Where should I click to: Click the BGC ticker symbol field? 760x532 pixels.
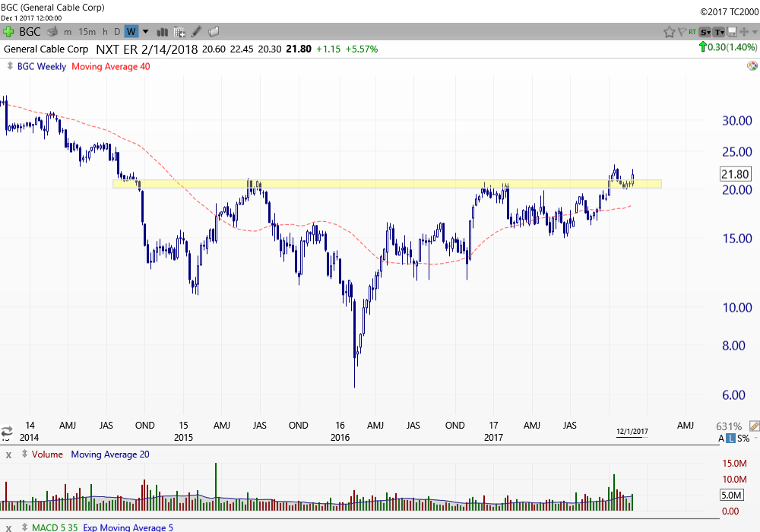pos(30,32)
